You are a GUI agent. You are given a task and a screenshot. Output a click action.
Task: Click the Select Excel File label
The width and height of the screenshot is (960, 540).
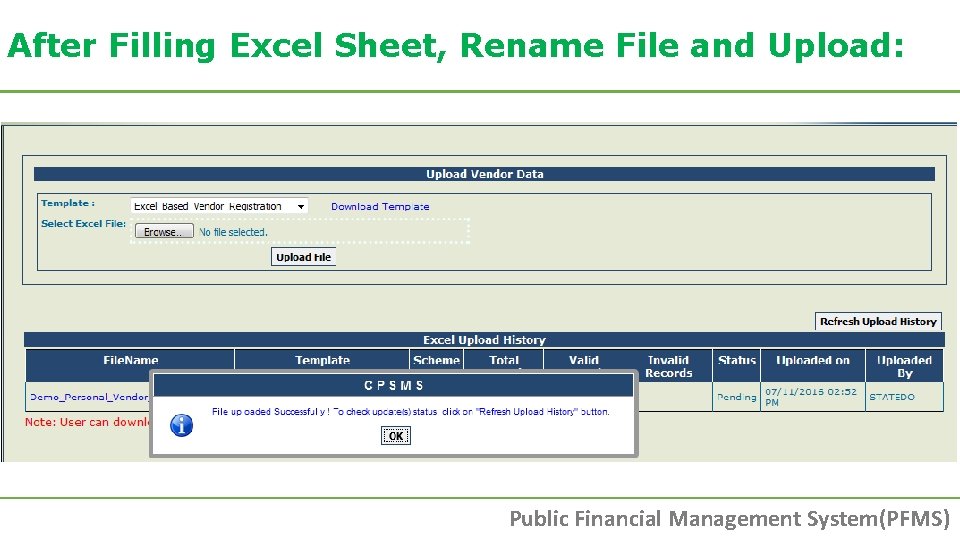[x=83, y=223]
